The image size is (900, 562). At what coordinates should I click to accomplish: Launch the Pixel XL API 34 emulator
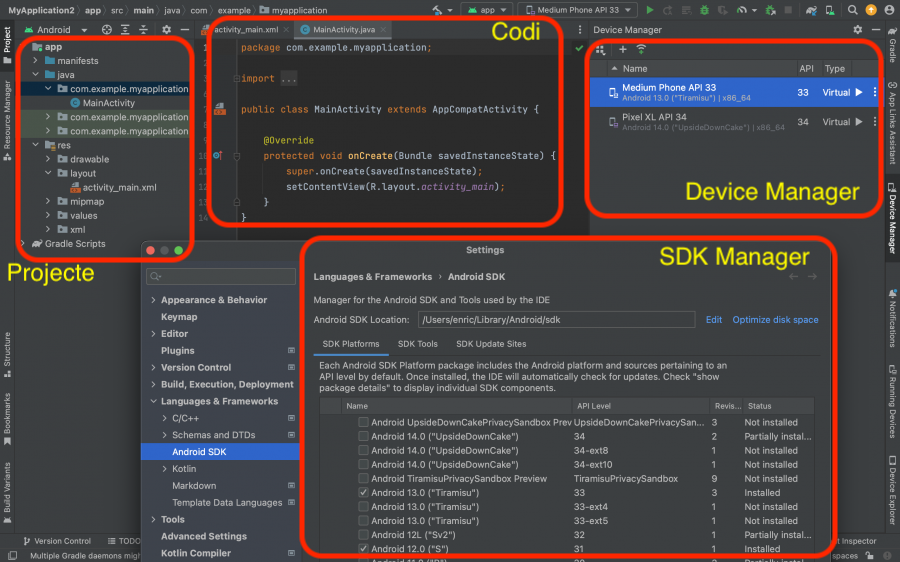(859, 122)
